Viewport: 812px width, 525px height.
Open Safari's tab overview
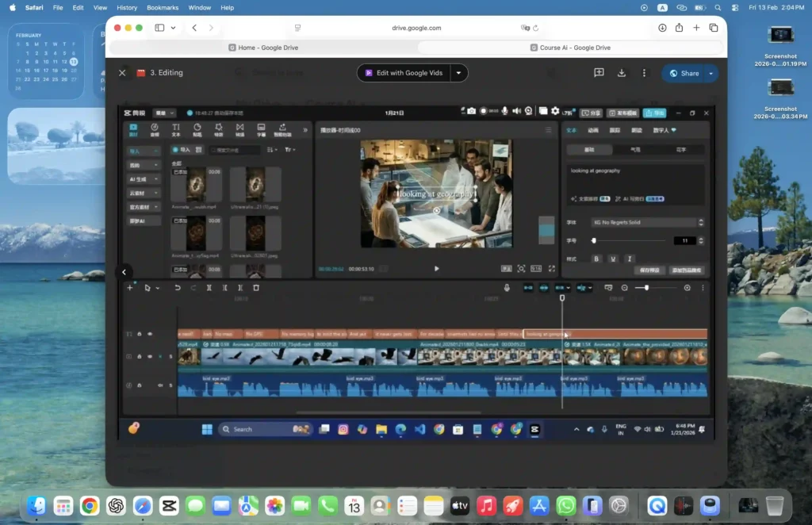(x=714, y=28)
